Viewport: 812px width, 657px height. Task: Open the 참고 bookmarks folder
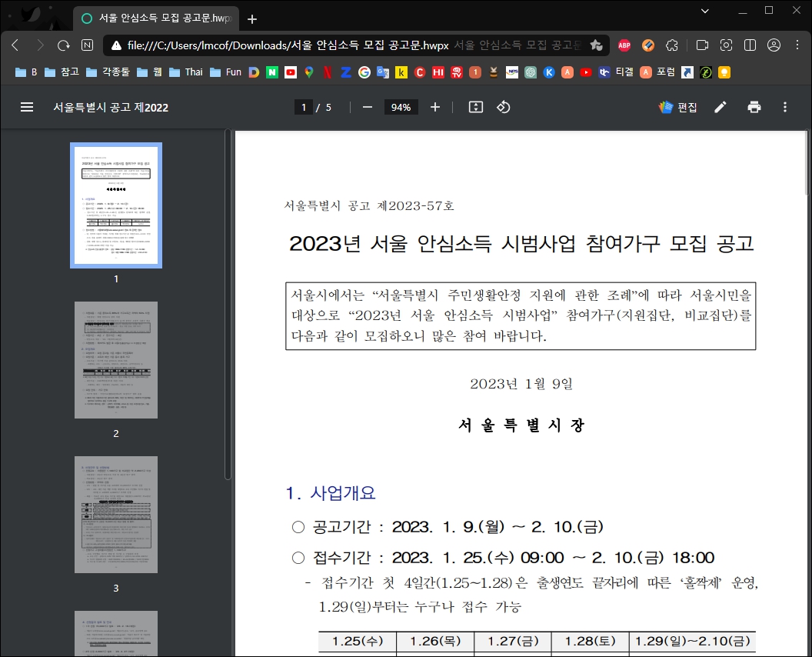coord(62,72)
